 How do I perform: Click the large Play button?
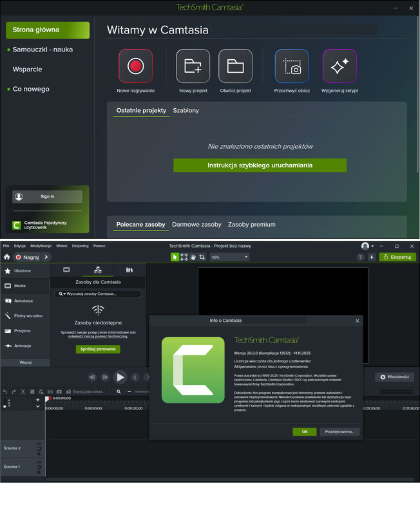120,377
